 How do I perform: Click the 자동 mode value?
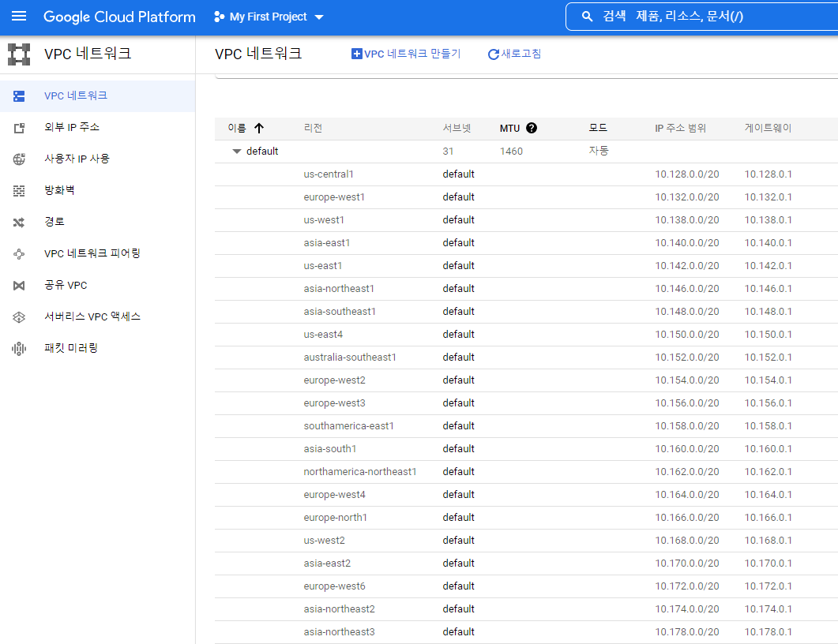599,151
